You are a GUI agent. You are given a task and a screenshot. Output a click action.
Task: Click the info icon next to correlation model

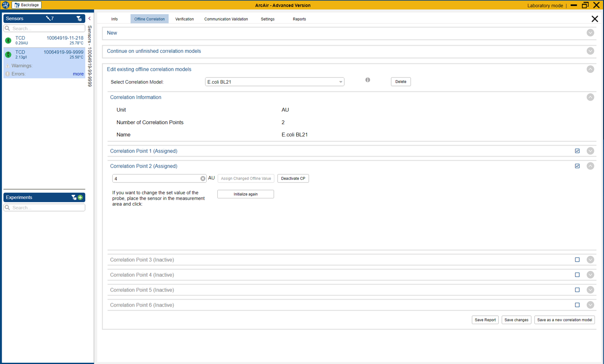[367, 80]
